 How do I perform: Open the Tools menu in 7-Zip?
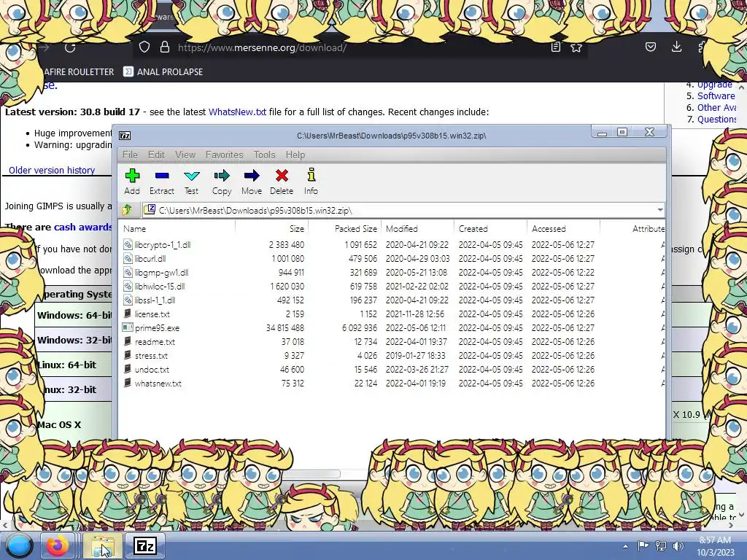point(264,155)
